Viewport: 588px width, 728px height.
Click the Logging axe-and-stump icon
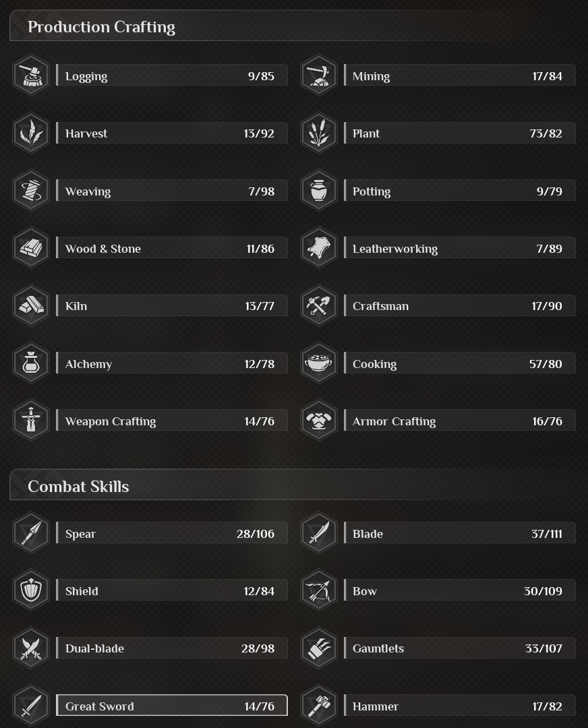31,75
